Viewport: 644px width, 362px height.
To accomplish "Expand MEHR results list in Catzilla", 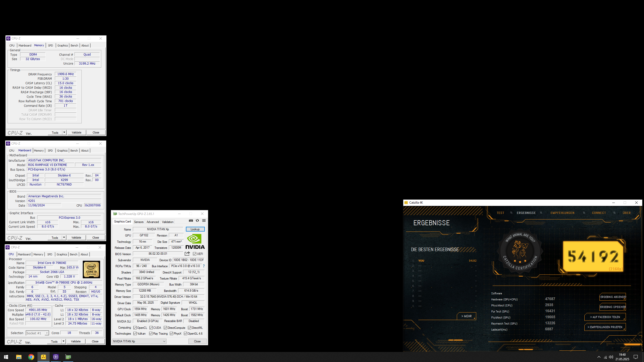I will coord(466,316).
